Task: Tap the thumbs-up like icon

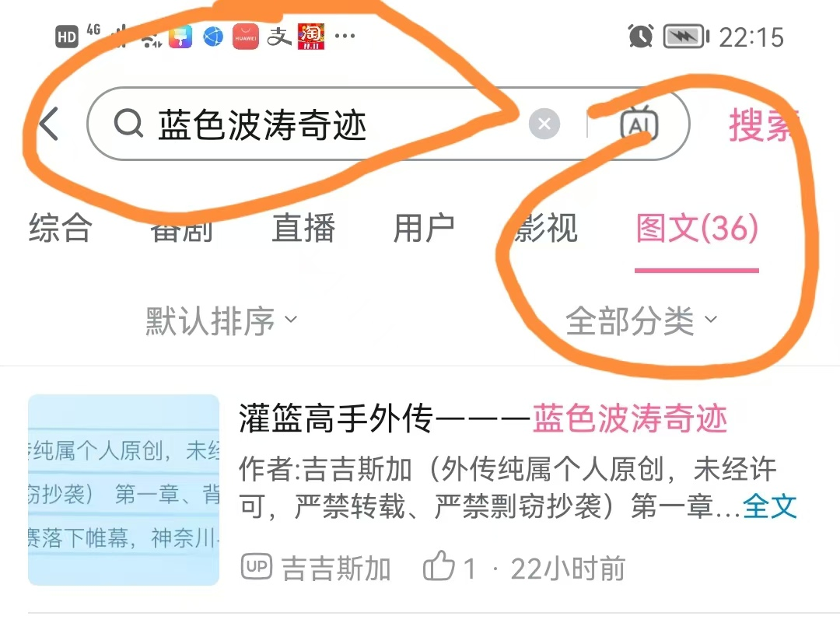Action: point(438,565)
